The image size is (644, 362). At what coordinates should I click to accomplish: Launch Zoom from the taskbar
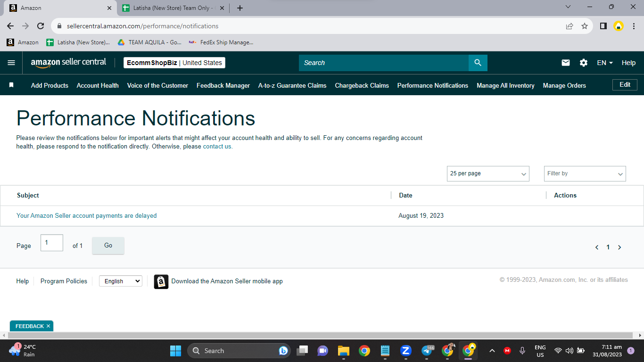tap(405, 351)
